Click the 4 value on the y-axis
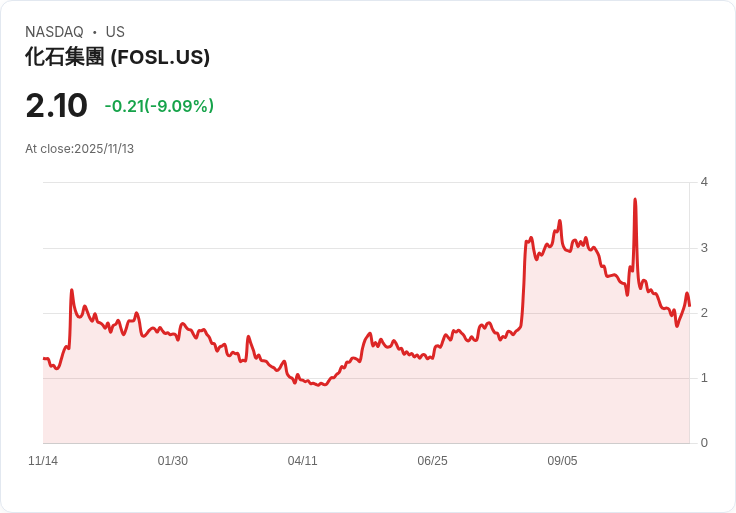This screenshot has height=513, width=736. point(704,182)
